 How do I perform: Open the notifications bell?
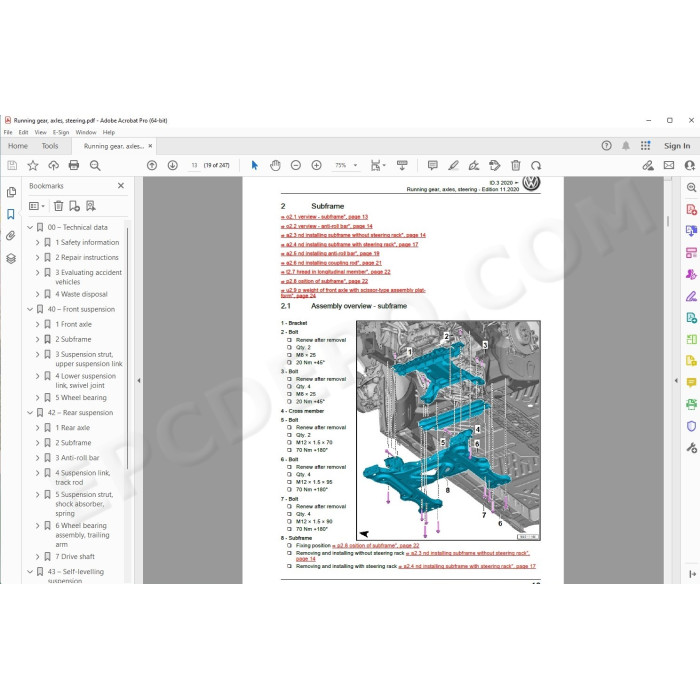pyautogui.click(x=626, y=146)
